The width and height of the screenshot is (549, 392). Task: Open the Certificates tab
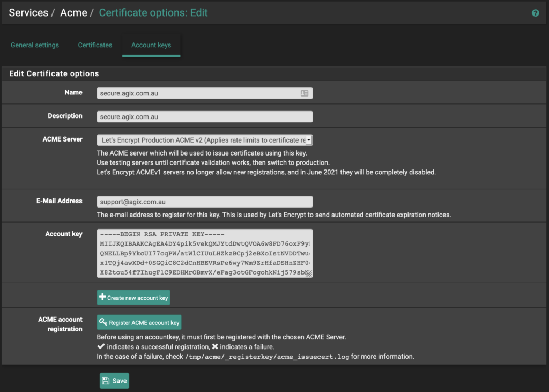point(95,45)
